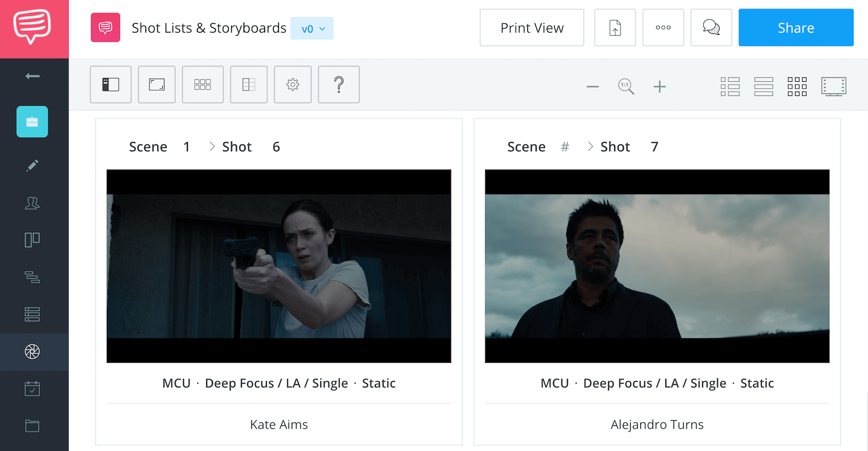868x451 pixels.
Task: Open the cast and crew people icon
Action: pyautogui.click(x=32, y=203)
